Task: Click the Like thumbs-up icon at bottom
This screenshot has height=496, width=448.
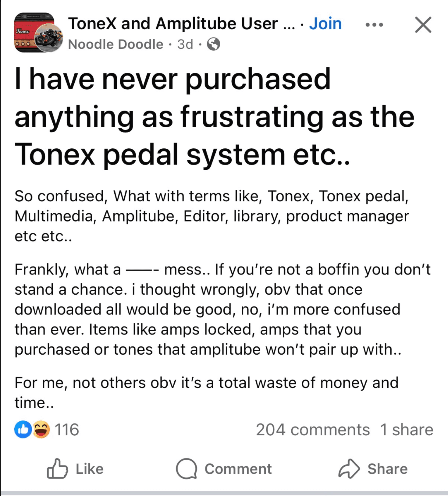Action: (x=57, y=468)
